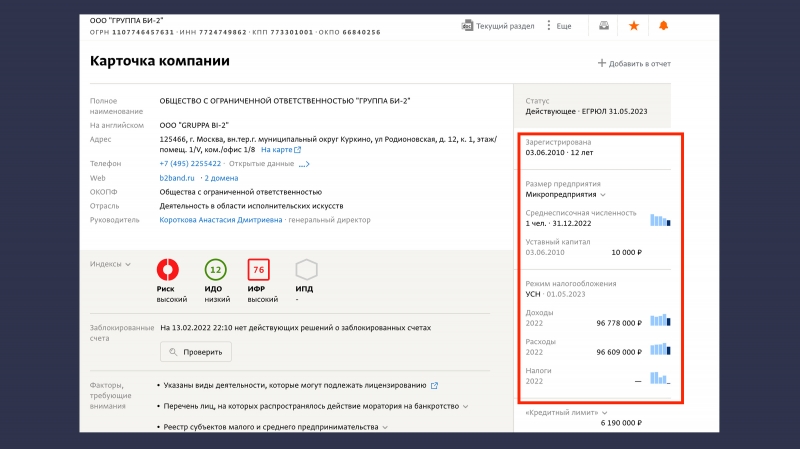Click 'Открытые данные' label
This screenshot has height=449, width=800.
pos(261,163)
